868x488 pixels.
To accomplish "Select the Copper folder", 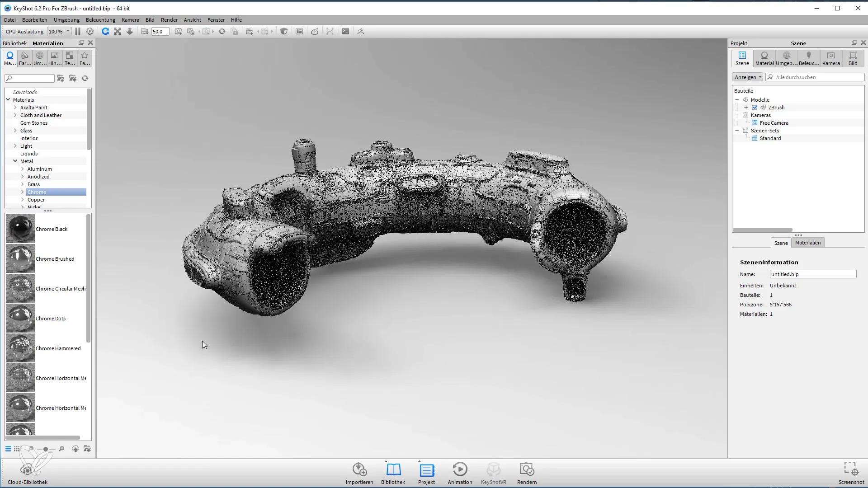I will coord(36,200).
